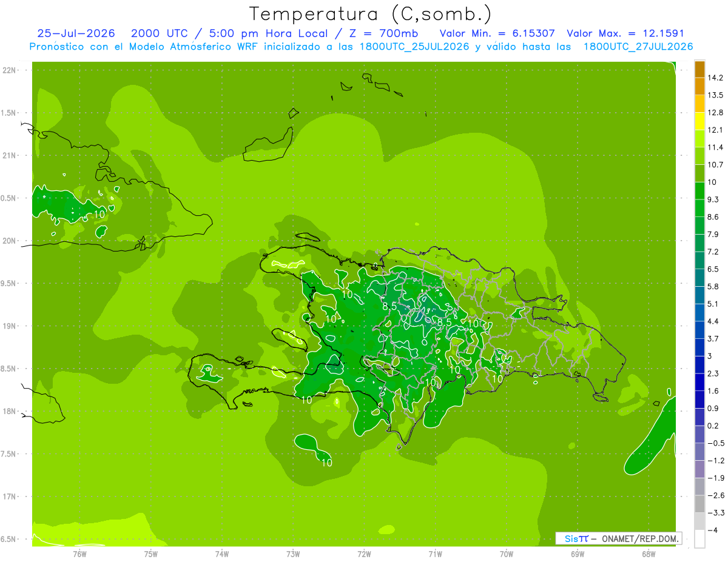Viewport: 728px width, 562px height.
Task: Click the 74W longitude axis label
Action: click(x=222, y=554)
